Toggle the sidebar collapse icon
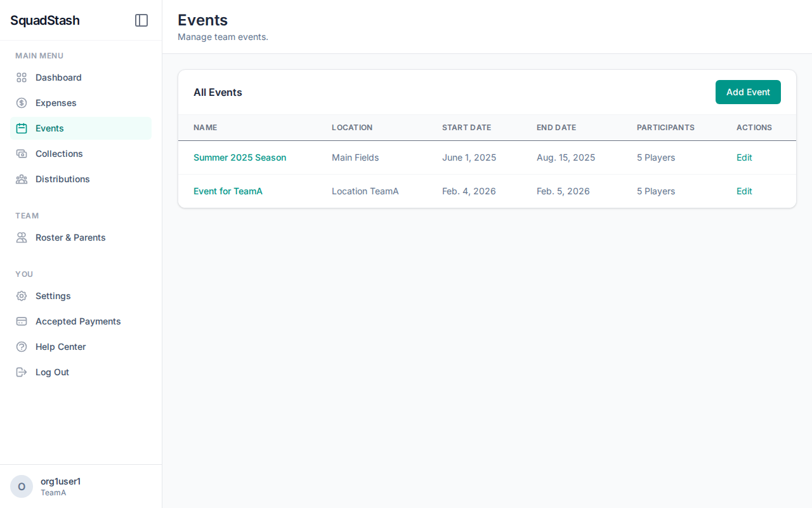Viewport: 812px width, 508px height. (141, 20)
